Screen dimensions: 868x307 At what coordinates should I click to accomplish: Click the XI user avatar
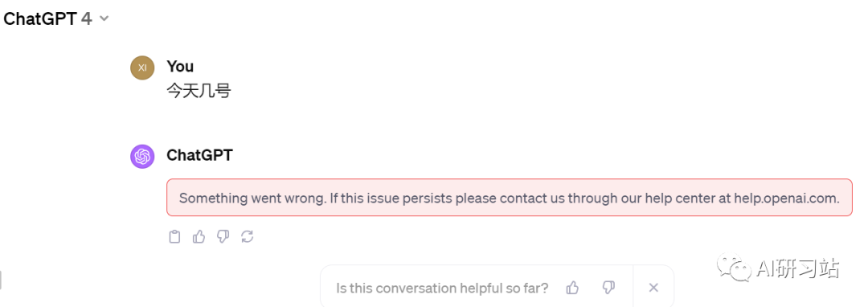click(x=142, y=68)
